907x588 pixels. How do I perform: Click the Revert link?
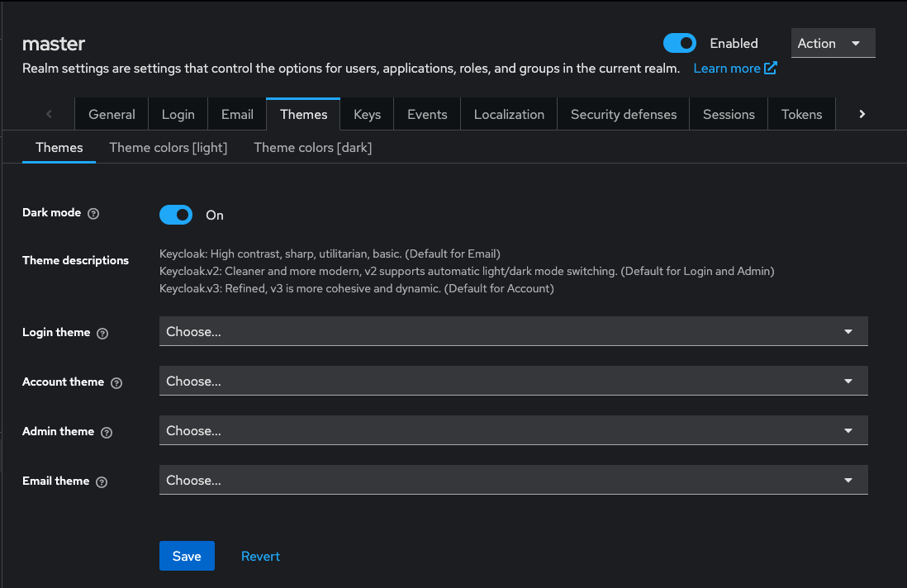[x=260, y=556]
